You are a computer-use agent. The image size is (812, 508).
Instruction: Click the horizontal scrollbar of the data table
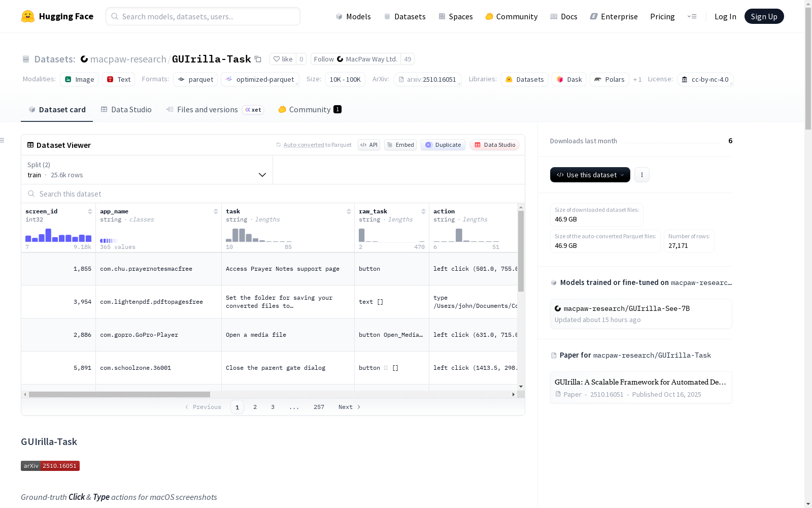click(x=119, y=394)
